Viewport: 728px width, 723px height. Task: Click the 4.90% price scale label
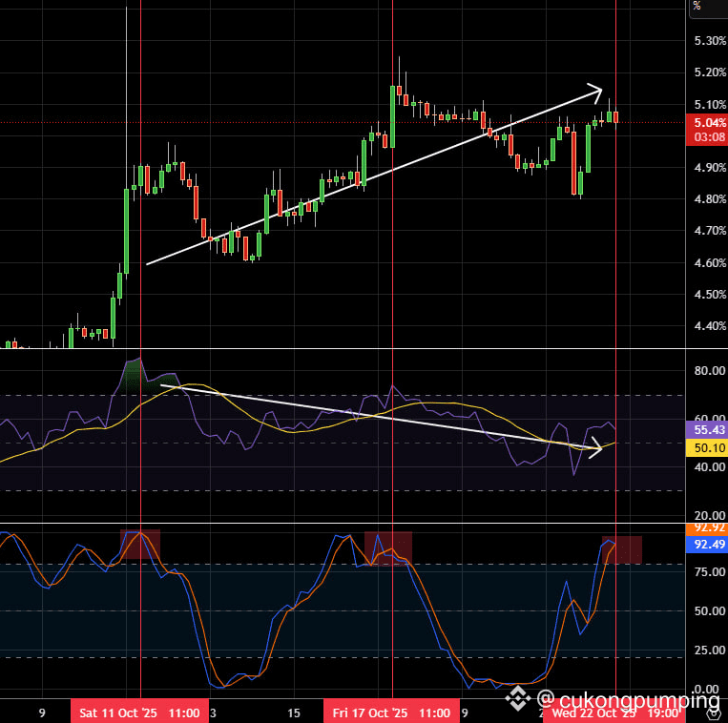[x=710, y=168]
